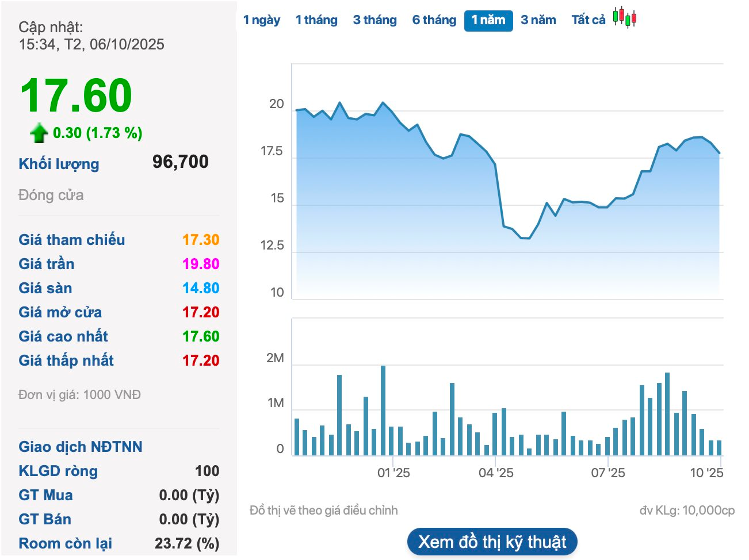Image resolution: width=749 pixels, height=560 pixels.
Task: Click the green up arrow price indicator
Action: pos(39,133)
